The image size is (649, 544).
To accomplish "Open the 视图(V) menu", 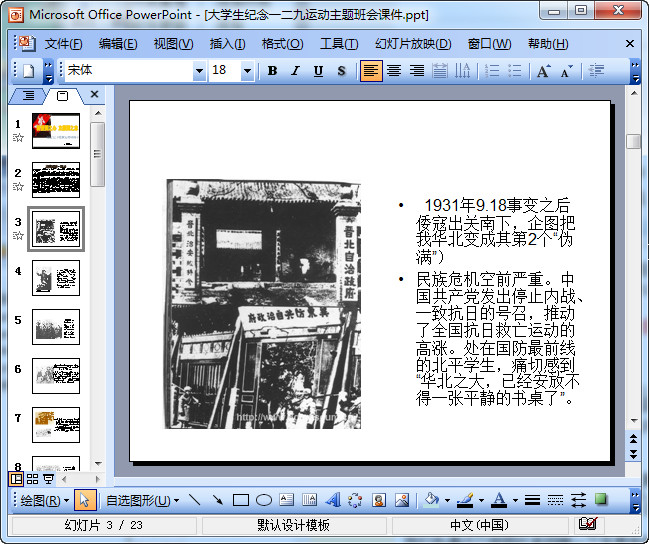I will click(173, 43).
